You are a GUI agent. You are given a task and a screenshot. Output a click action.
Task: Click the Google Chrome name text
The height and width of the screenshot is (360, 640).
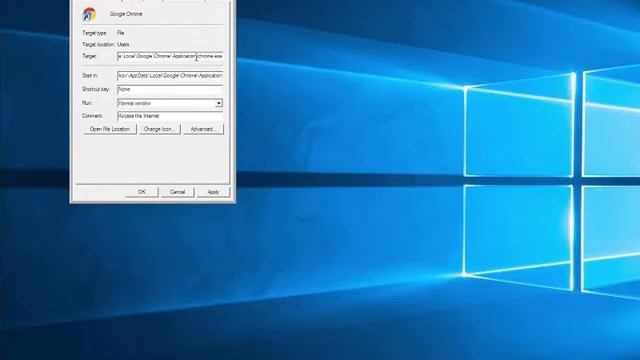pyautogui.click(x=126, y=14)
